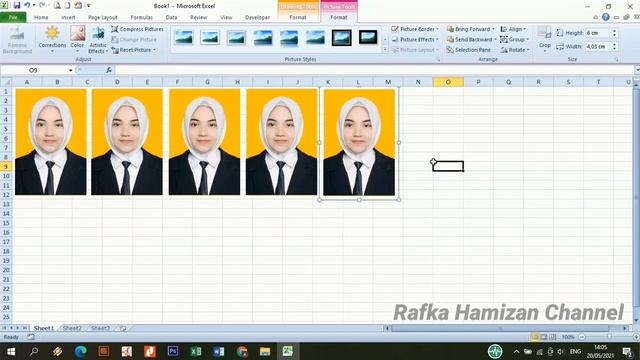Screen dimensions: 640x360
Task: Click the Width value field
Action: (x=598, y=47)
